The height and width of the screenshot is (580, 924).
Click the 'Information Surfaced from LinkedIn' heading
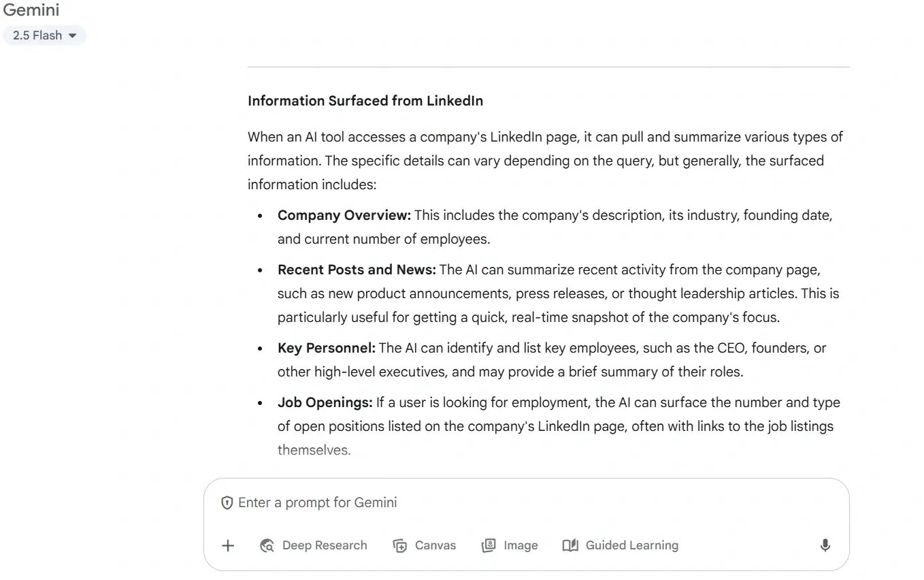coord(365,101)
